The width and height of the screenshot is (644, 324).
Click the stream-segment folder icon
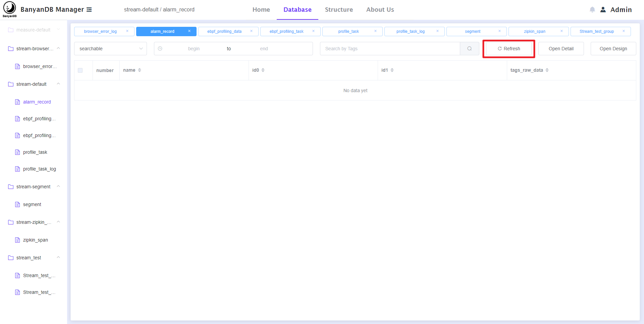pos(11,187)
